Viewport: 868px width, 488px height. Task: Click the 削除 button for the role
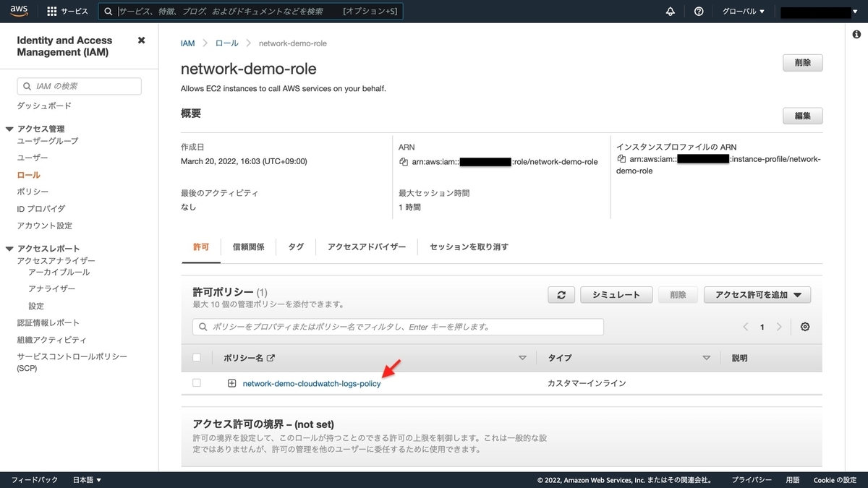pyautogui.click(x=803, y=63)
